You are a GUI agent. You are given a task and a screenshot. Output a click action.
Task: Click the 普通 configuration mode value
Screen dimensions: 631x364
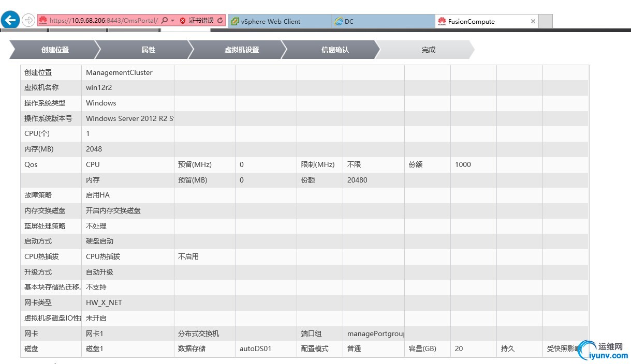click(x=354, y=348)
